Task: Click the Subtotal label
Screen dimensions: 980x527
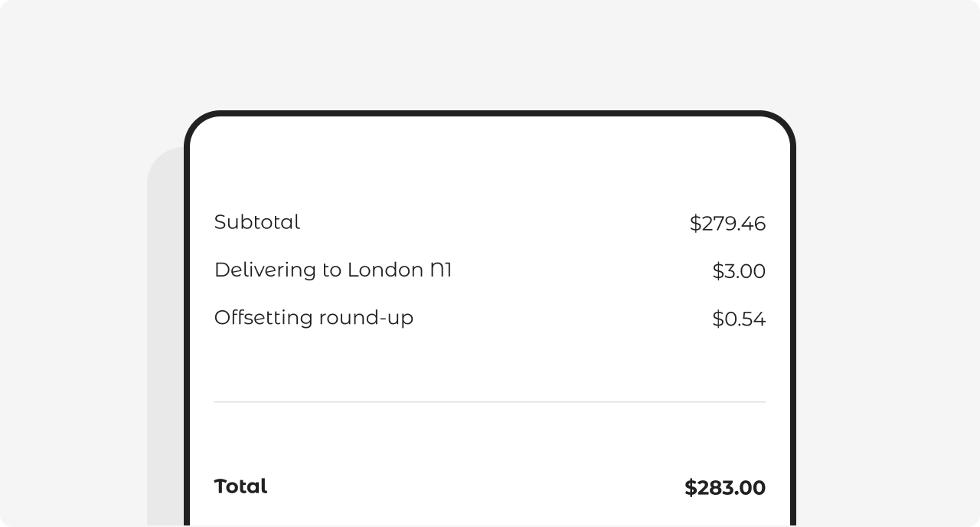Action: 257,222
